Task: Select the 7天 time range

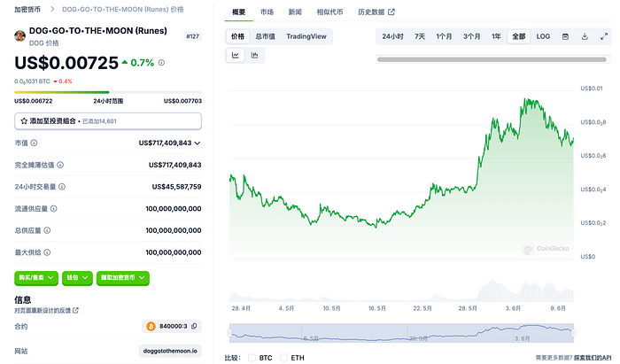Action: point(420,36)
